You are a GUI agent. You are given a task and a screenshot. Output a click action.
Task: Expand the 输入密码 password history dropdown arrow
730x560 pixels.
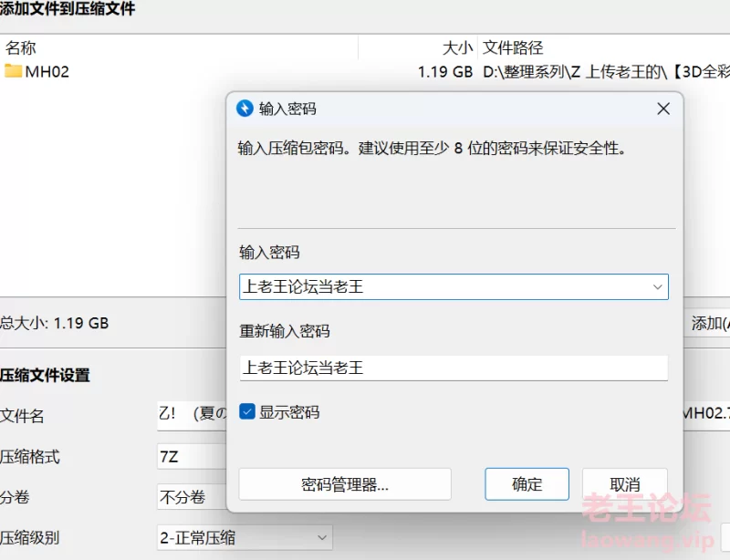tap(657, 286)
